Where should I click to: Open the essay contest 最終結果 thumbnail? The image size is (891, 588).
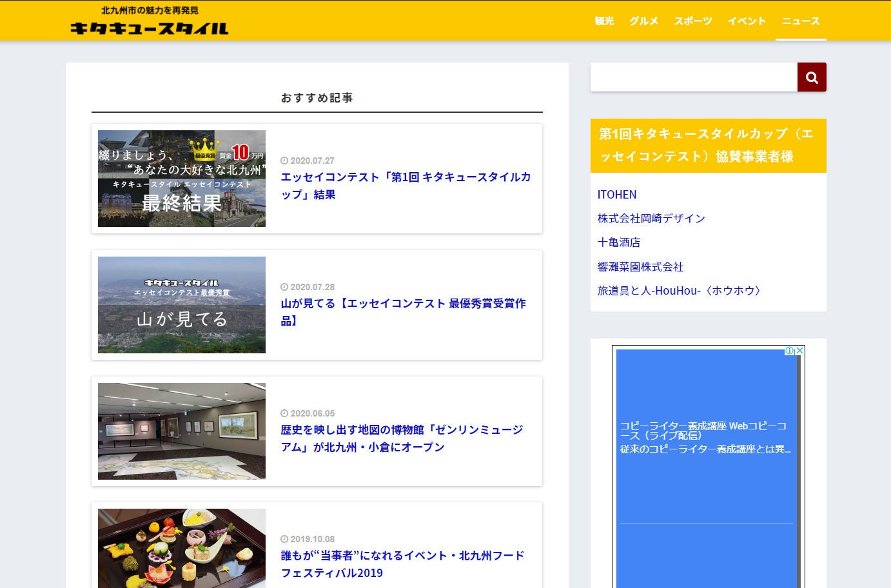tap(182, 179)
